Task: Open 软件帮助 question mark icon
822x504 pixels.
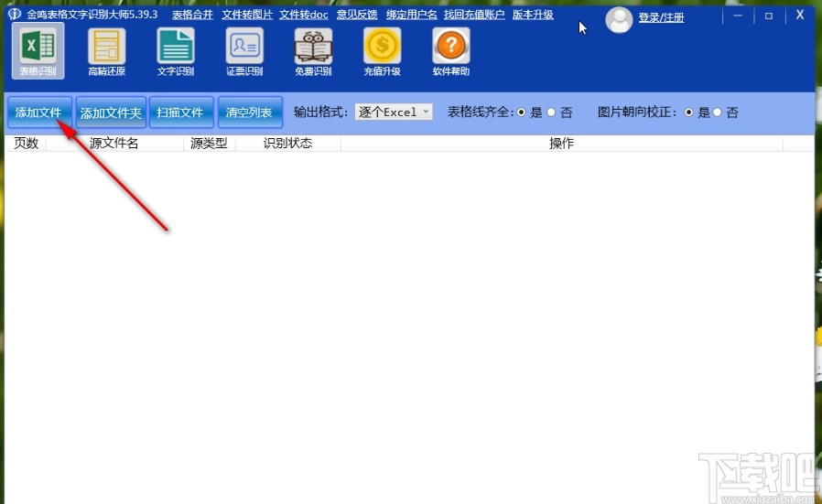Action: pyautogui.click(x=451, y=51)
